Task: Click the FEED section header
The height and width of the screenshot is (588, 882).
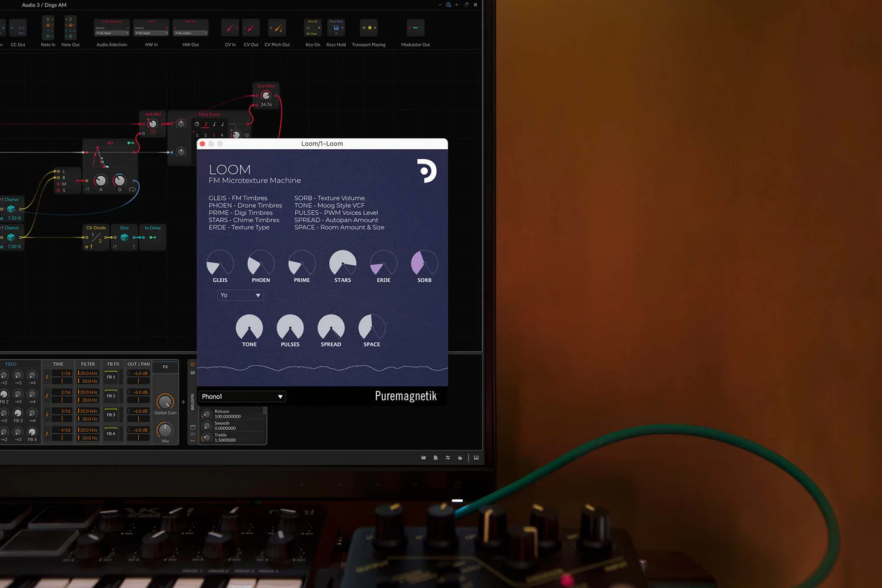Action: click(x=11, y=364)
